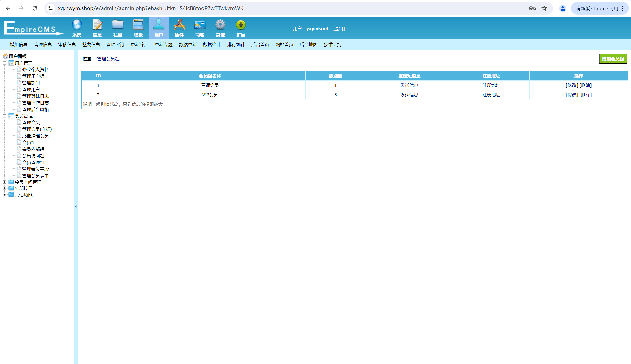Select the 插件 plugin icon
631x364 pixels.
click(179, 25)
